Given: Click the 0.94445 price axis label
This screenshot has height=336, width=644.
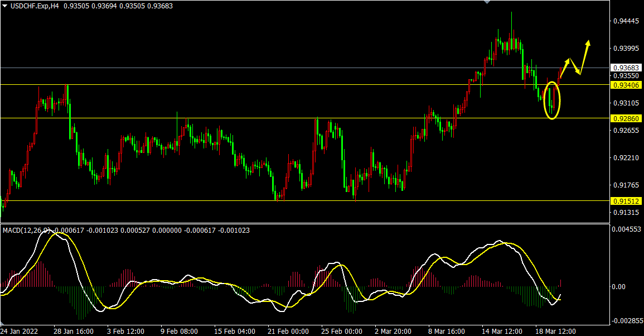Looking at the screenshot, I should click(626, 21).
